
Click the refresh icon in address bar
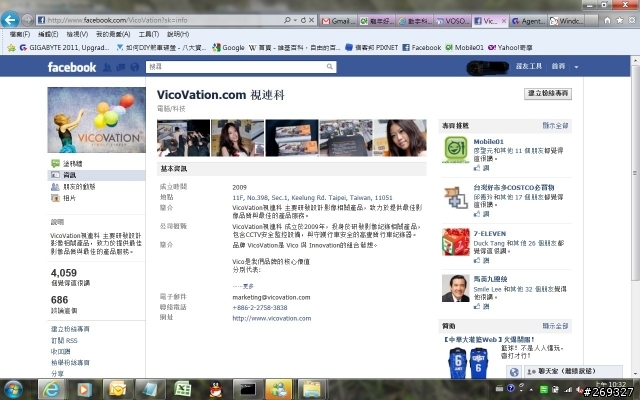tap(303, 20)
